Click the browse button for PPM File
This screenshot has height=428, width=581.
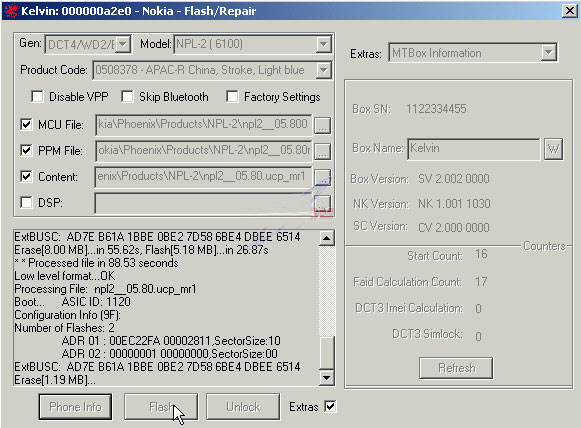click(x=322, y=152)
